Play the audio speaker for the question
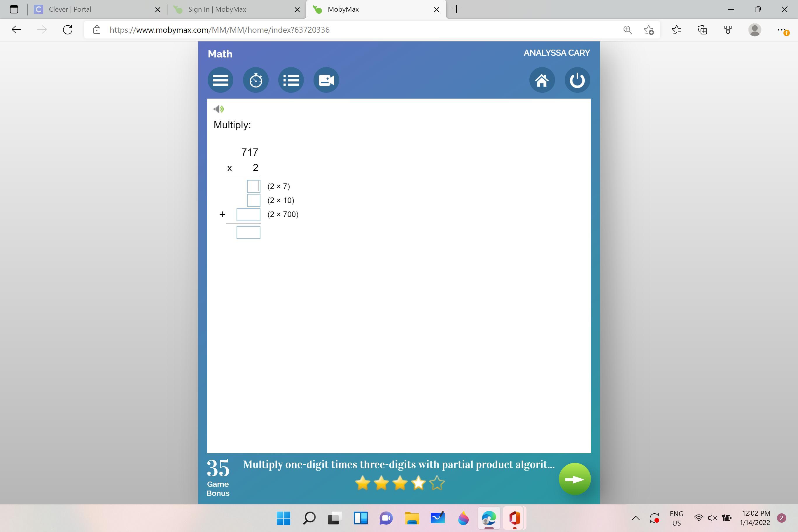 click(x=218, y=109)
